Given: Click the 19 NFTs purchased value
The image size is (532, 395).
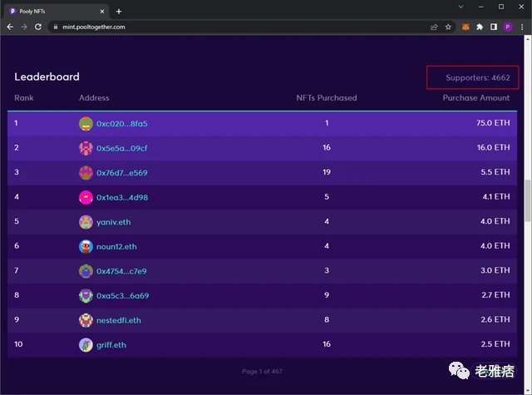Looking at the screenshot, I should click(x=327, y=172).
